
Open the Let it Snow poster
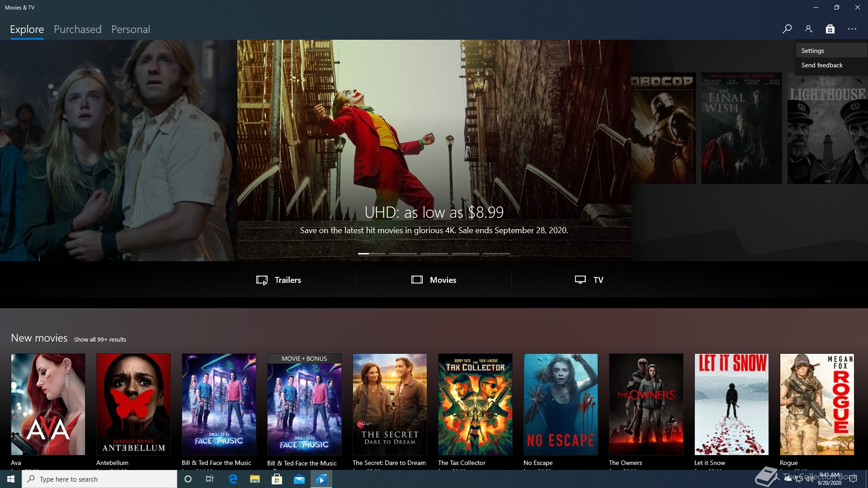click(x=731, y=404)
